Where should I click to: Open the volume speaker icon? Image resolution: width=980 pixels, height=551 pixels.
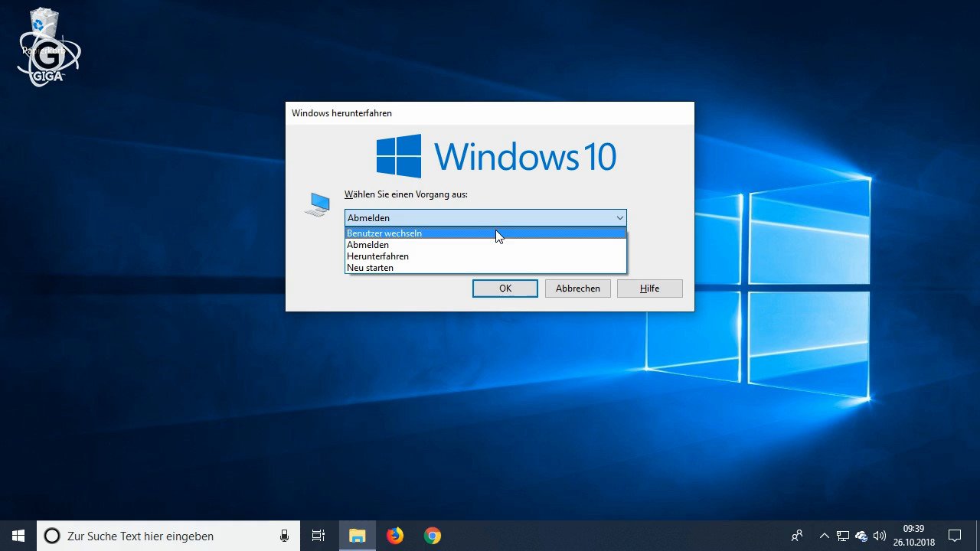click(880, 536)
